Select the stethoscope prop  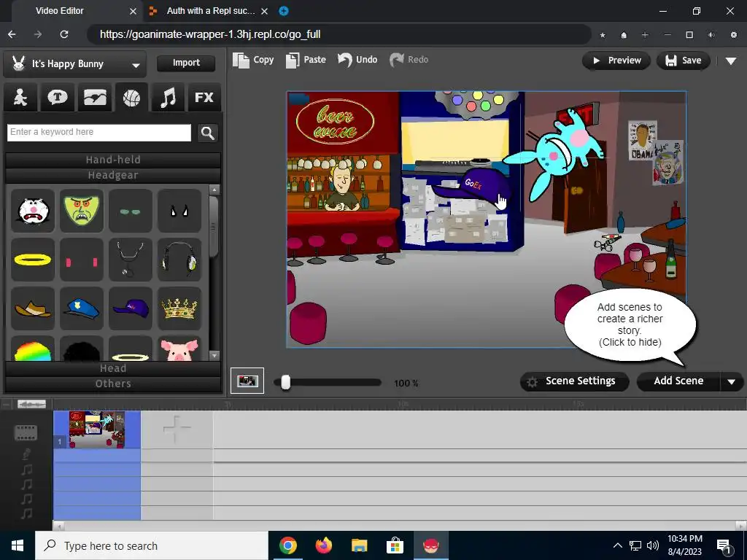coord(130,260)
